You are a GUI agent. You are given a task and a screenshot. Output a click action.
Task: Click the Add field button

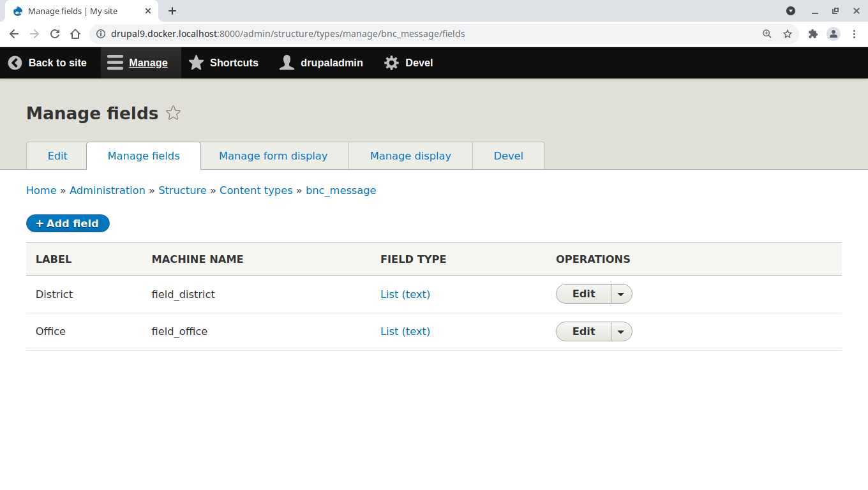(68, 223)
